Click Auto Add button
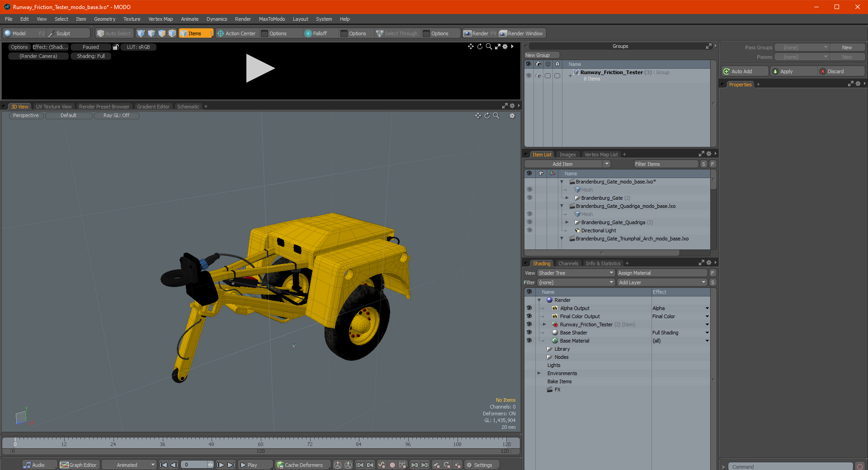The image size is (868, 470). (745, 71)
